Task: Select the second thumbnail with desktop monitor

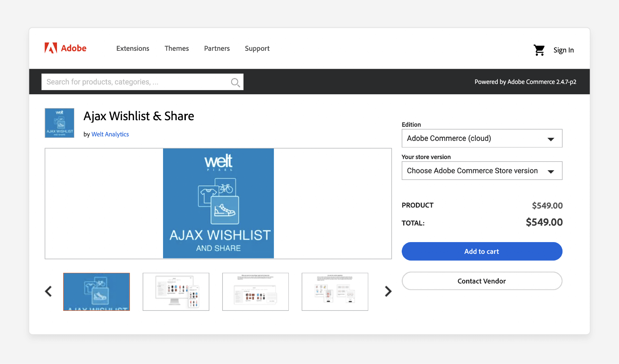Action: click(176, 292)
